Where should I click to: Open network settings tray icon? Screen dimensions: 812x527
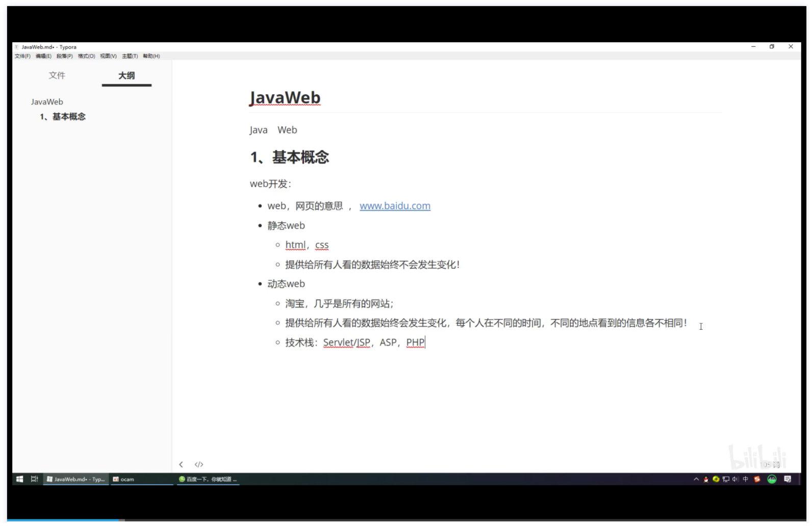point(726,479)
